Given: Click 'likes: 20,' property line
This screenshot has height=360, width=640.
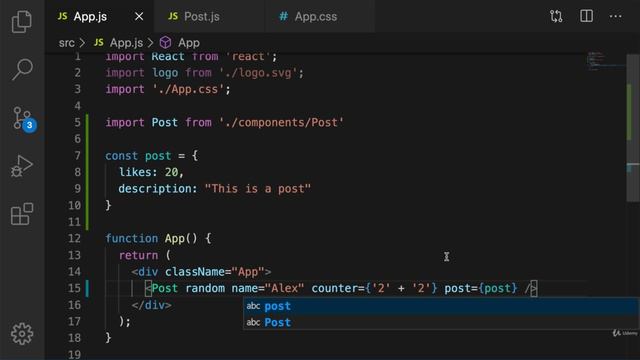Looking at the screenshot, I should pyautogui.click(x=151, y=172).
